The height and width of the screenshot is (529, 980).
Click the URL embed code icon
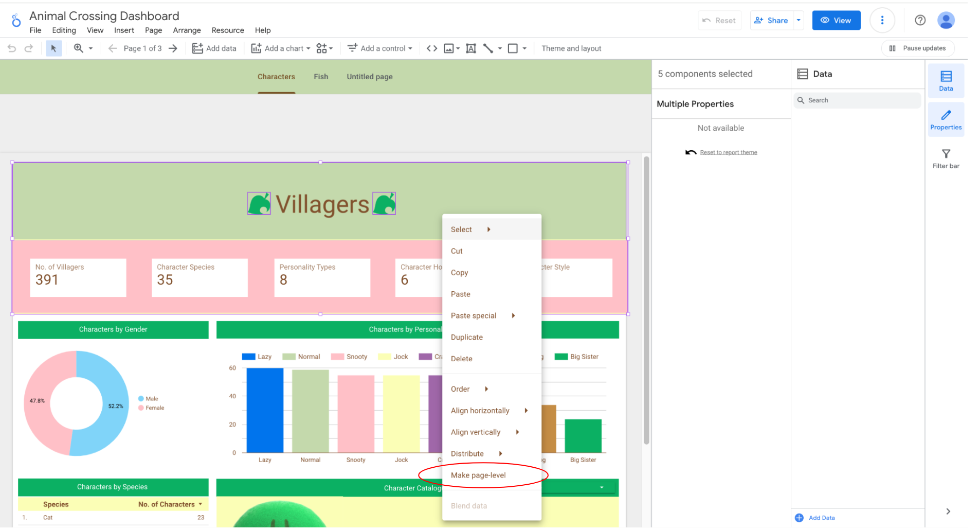click(x=432, y=48)
